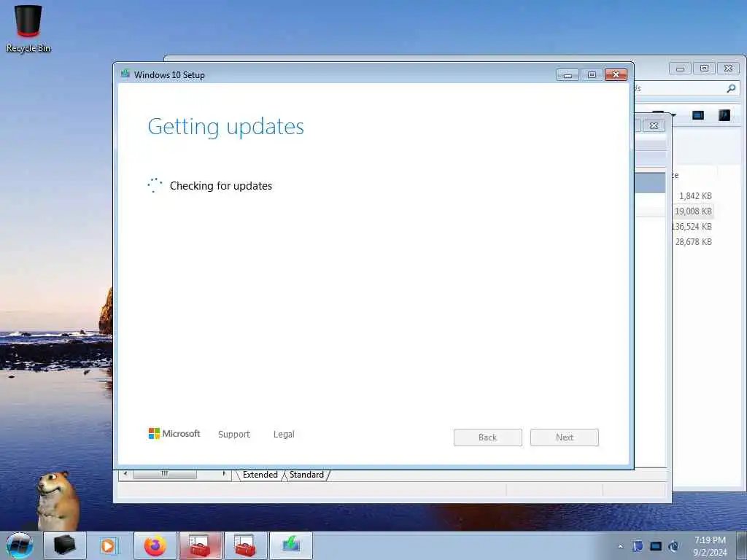Open the Support link

234,435
